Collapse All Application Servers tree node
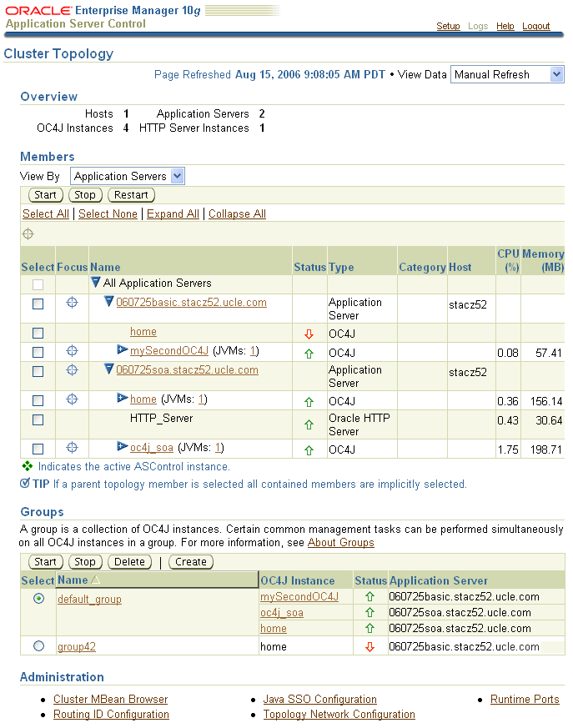Image resolution: width=573 pixels, height=728 pixels. [x=96, y=282]
